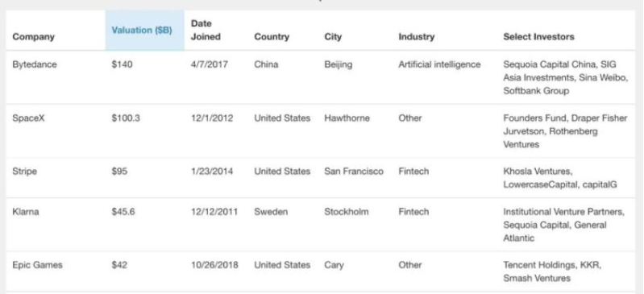
Task: Sort by the Date Joined column header
Action: [206, 31]
